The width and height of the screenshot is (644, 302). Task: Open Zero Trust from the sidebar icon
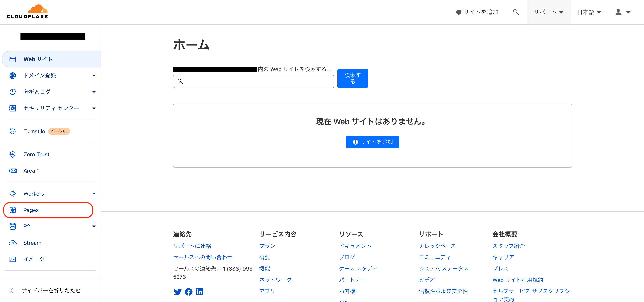[13, 154]
